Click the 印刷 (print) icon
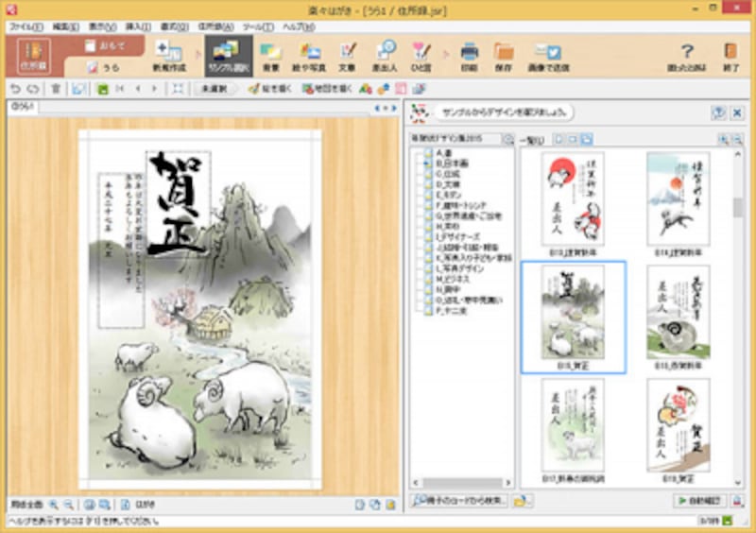This screenshot has height=533, width=756. click(x=469, y=56)
